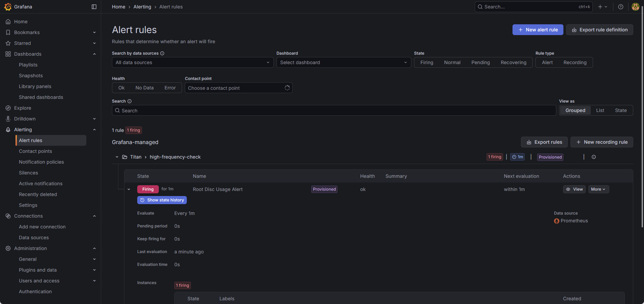This screenshot has height=304, width=644.
Task: Collapse the Root Disc Usage Alert row
Action: click(x=129, y=189)
